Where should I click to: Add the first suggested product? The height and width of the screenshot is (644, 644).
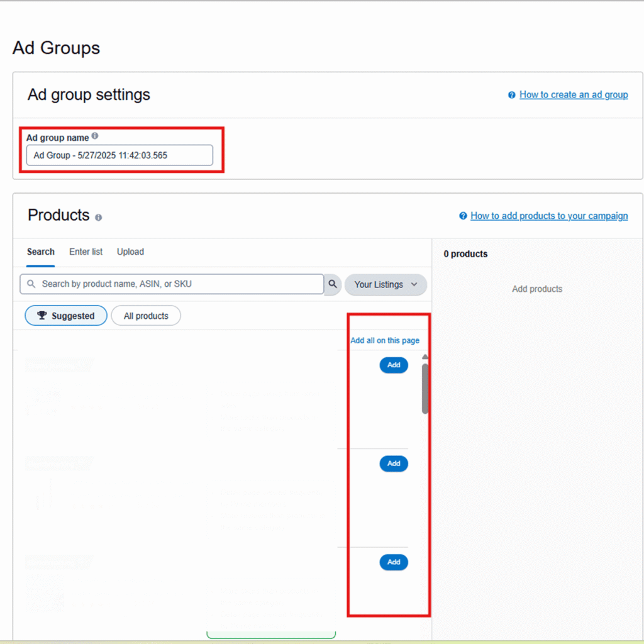click(394, 365)
